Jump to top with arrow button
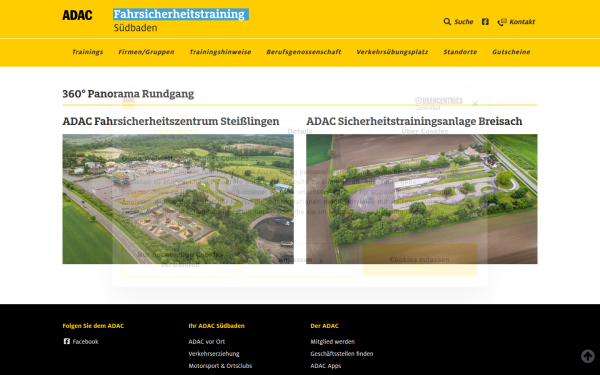This screenshot has width=600, height=375. tap(588, 356)
